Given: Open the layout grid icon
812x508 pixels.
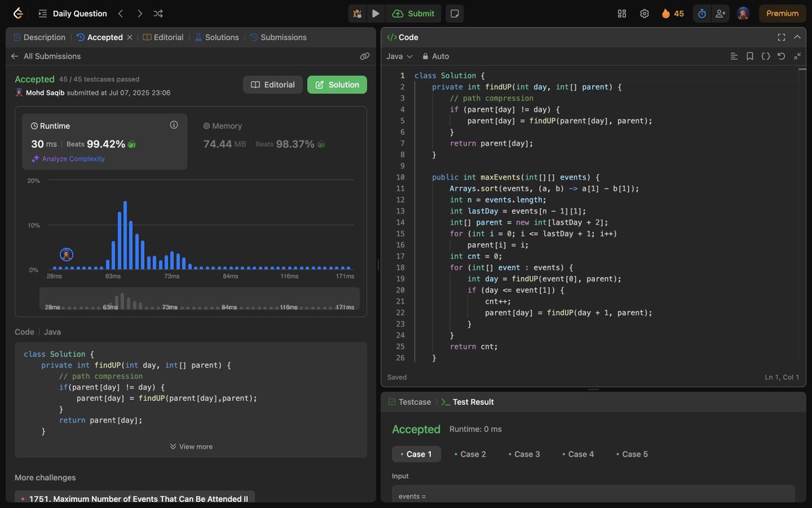Looking at the screenshot, I should pyautogui.click(x=622, y=14).
